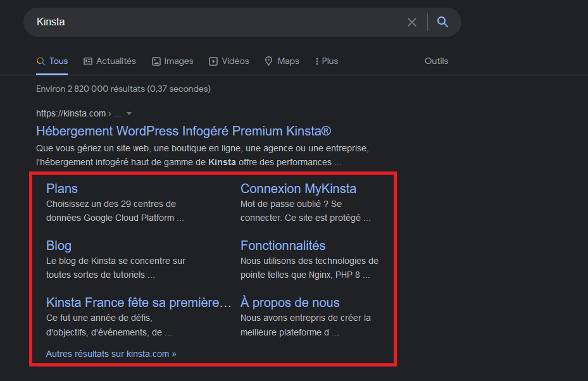Open Hébergement WordPress Infogéré Premium Kinsta result

184,131
